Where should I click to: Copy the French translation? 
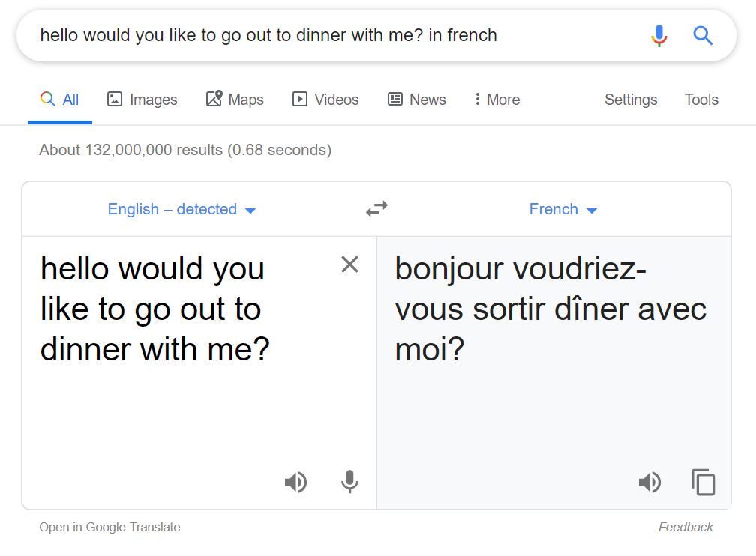point(702,483)
